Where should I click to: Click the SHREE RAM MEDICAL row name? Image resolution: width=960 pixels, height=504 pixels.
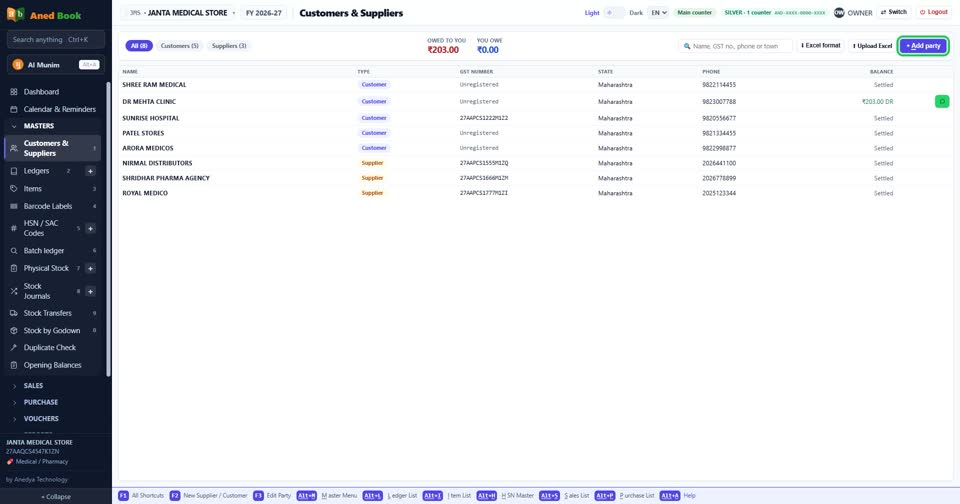(154, 85)
